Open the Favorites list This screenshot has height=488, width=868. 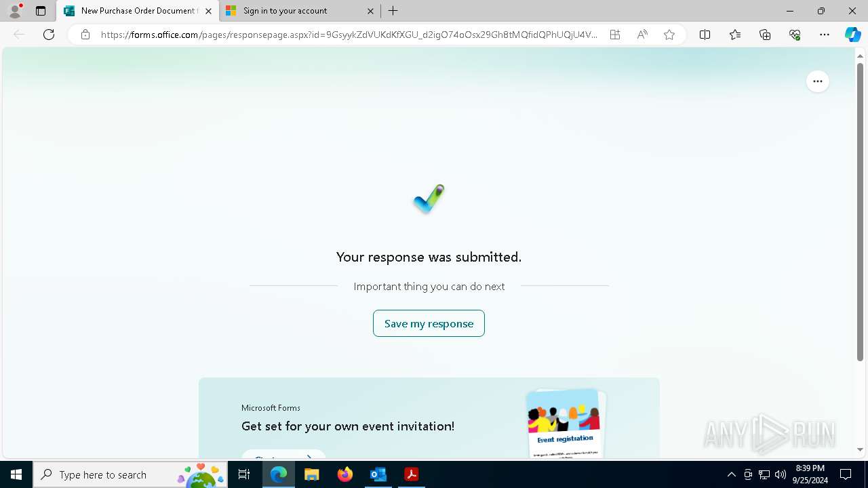click(x=735, y=35)
